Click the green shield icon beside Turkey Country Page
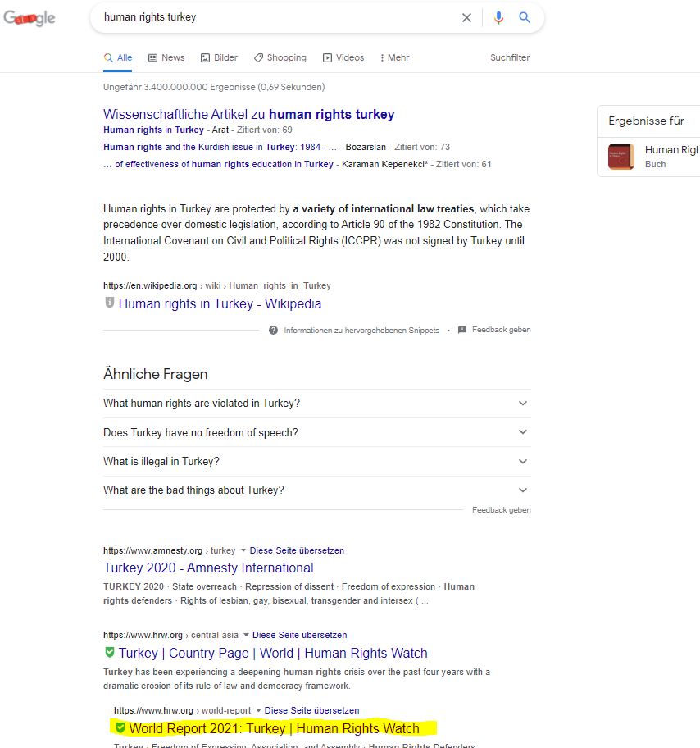Viewport: 700px width, 748px height. (110, 652)
